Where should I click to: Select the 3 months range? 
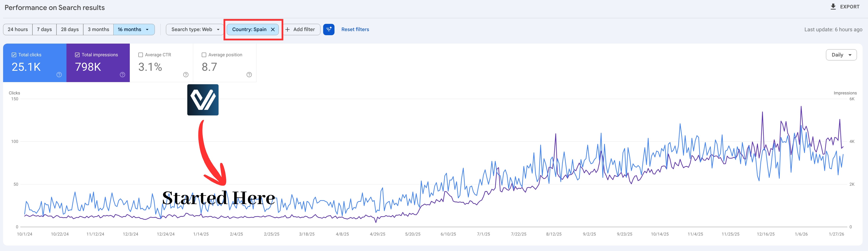(98, 29)
